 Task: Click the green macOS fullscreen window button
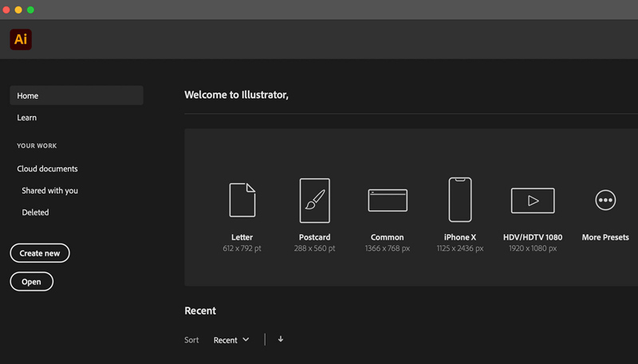pyautogui.click(x=30, y=10)
